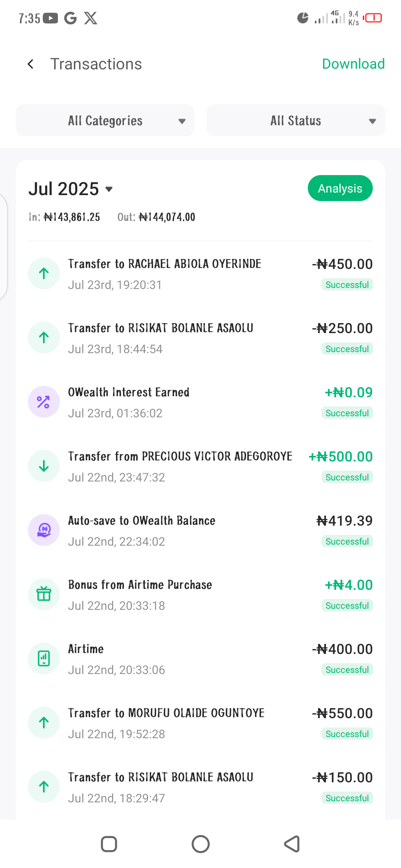Open the All Status filter dropdown
Screen dimensions: 401x868
(296, 121)
